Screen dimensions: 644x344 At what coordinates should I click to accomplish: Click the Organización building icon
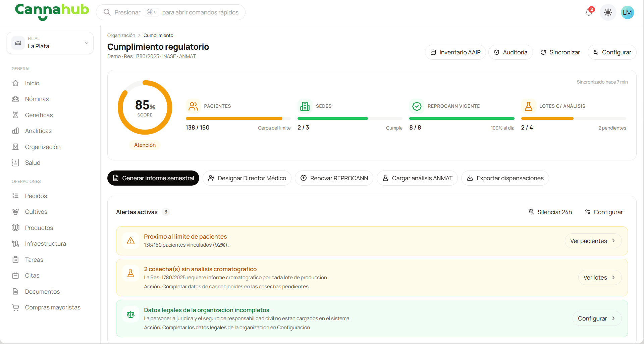15,147
